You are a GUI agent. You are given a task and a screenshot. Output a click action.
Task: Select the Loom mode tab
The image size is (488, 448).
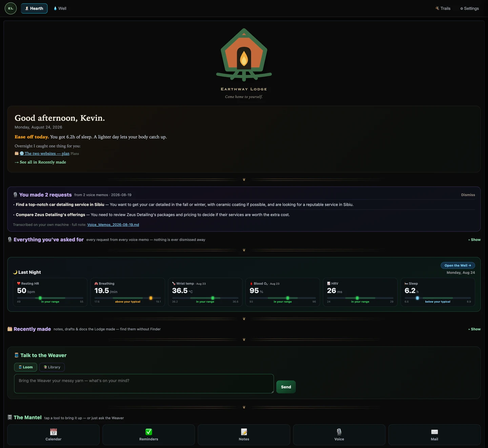click(x=26, y=367)
